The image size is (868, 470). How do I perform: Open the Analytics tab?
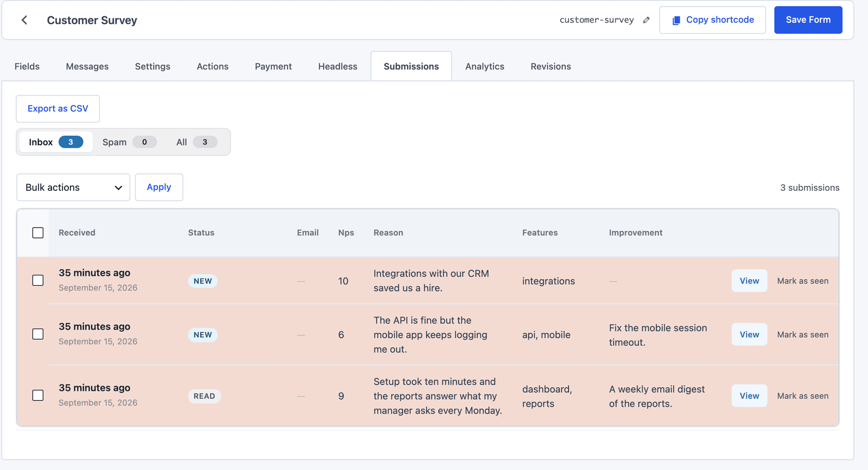click(x=484, y=66)
